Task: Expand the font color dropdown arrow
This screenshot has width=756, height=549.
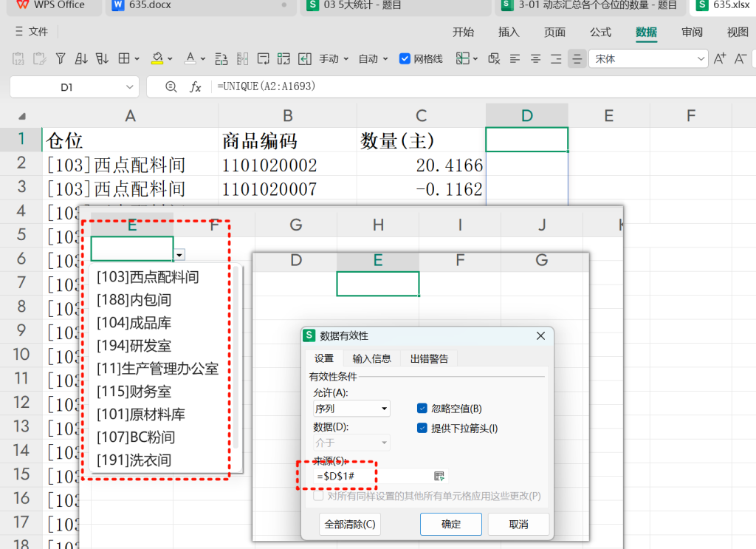Action: pos(203,59)
